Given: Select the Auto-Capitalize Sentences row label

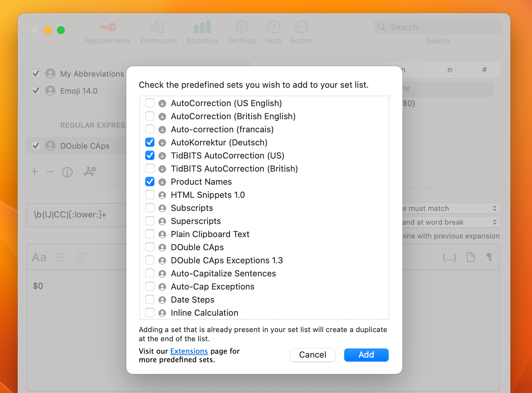Looking at the screenshot, I should pyautogui.click(x=223, y=273).
